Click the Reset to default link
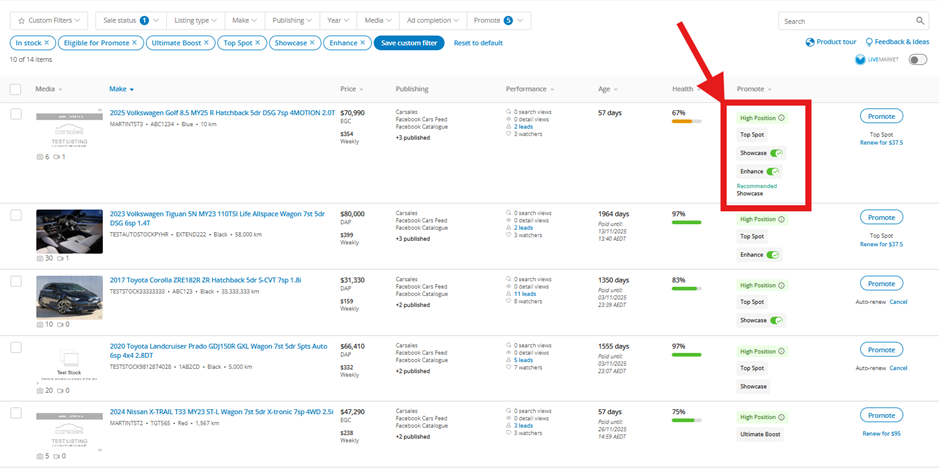 (x=478, y=43)
